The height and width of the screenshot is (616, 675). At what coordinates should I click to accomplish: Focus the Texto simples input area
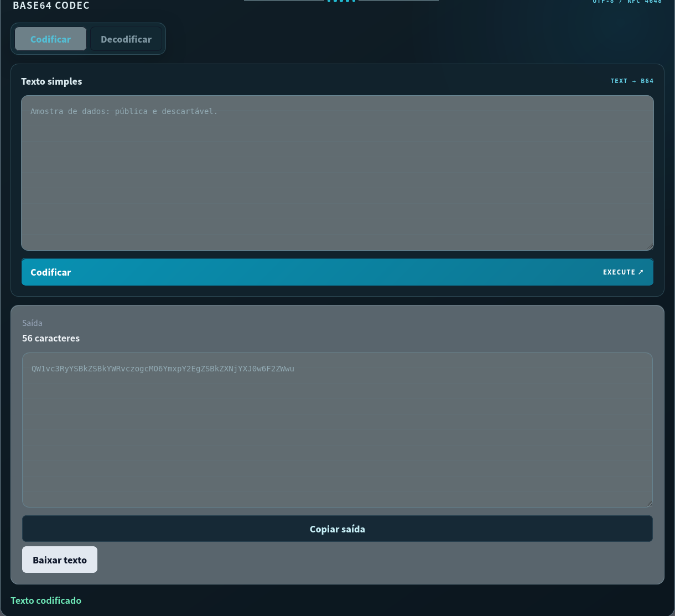337,173
